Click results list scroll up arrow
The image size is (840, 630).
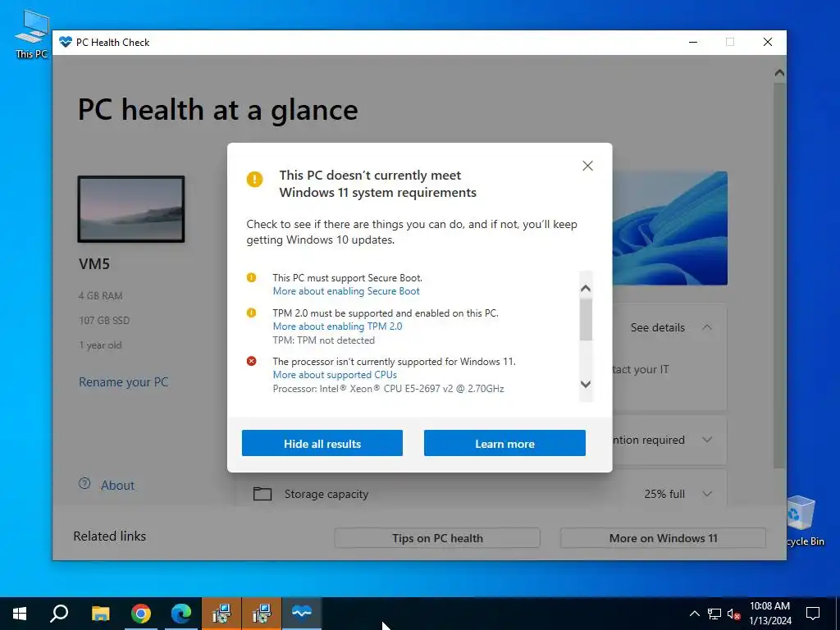(586, 288)
